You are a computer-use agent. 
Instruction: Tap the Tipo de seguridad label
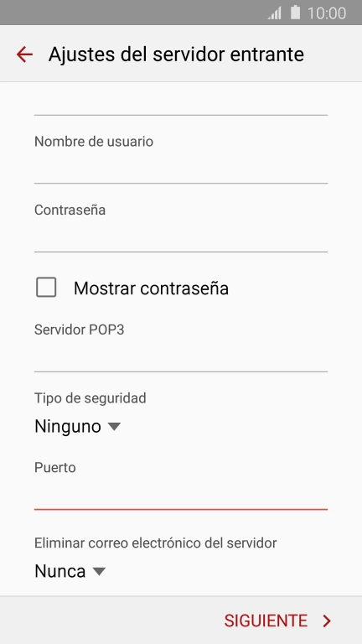click(90, 398)
